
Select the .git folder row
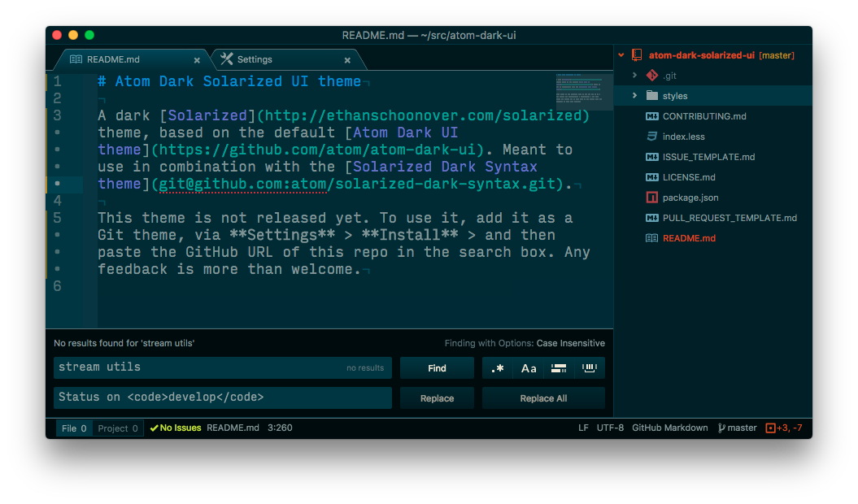pyautogui.click(x=713, y=76)
